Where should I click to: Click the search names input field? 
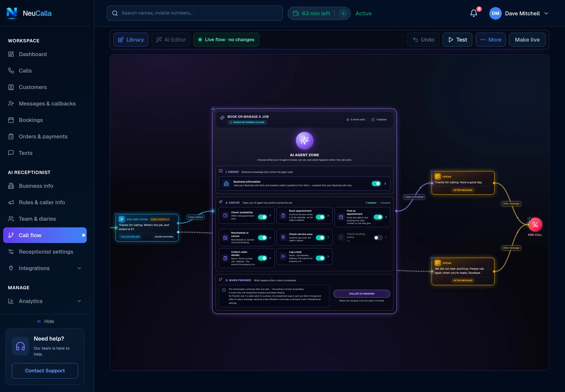194,13
